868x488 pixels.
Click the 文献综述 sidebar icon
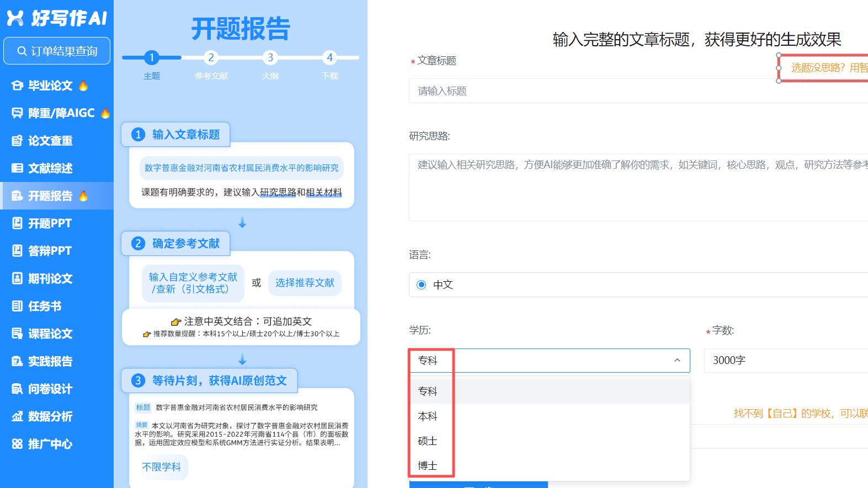17,168
